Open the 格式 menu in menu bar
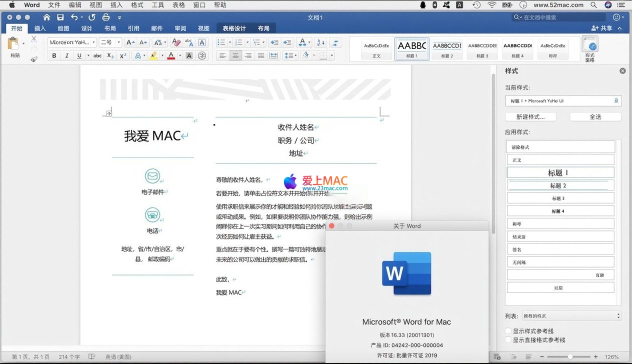The image size is (632, 364). (136, 5)
